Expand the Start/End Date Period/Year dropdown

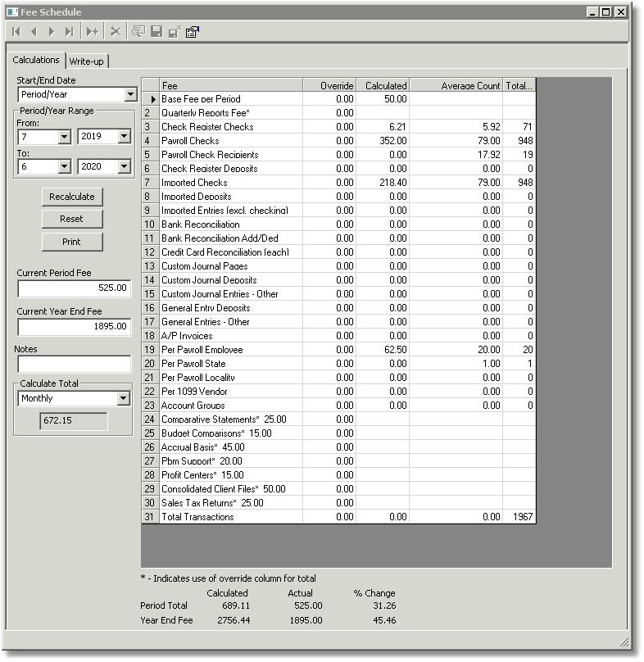[x=130, y=94]
